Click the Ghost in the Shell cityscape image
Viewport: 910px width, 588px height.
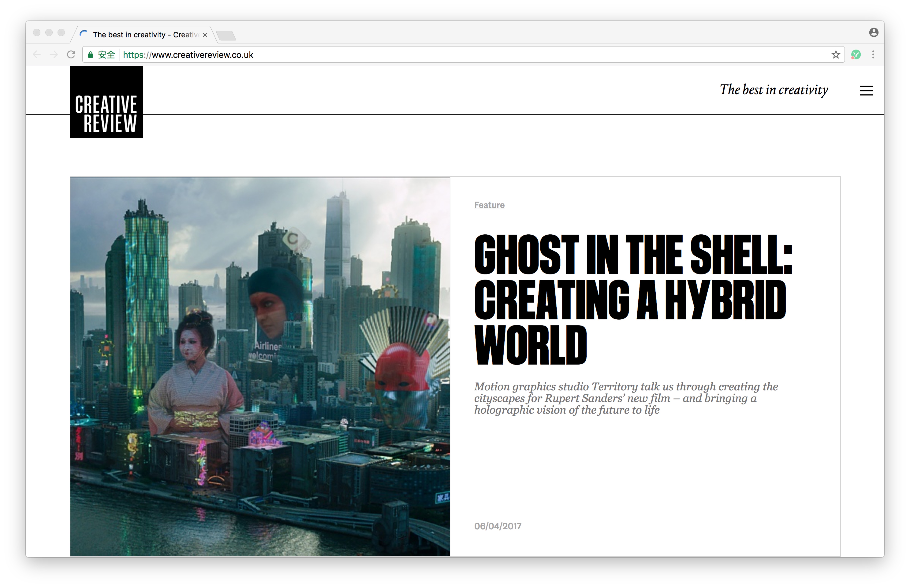point(260,366)
